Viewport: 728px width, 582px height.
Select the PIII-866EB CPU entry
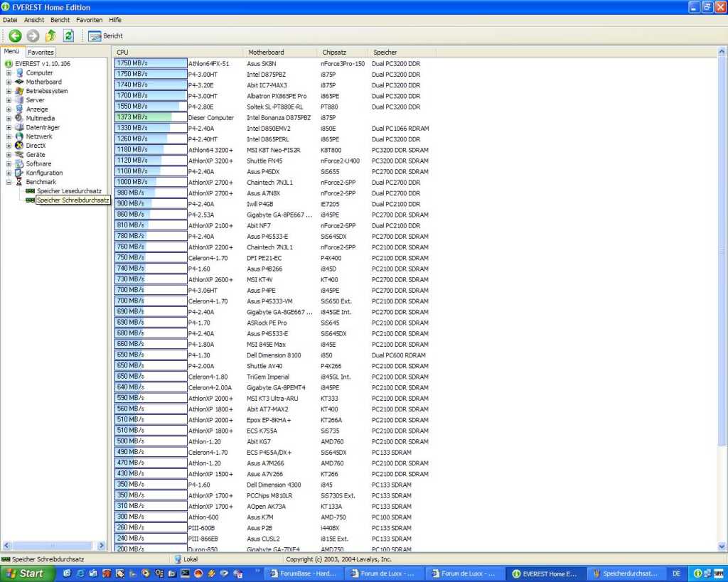(203, 539)
